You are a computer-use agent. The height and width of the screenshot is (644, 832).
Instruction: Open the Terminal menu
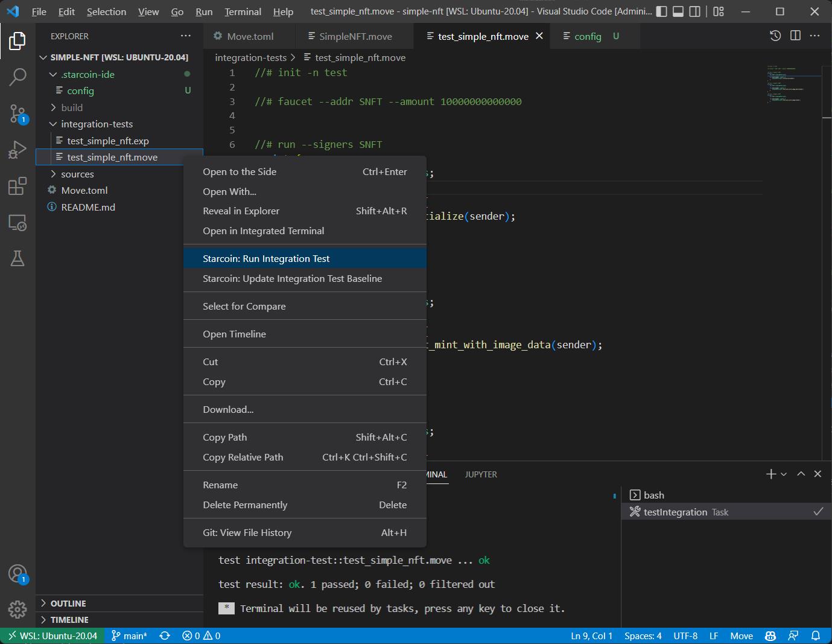click(243, 11)
